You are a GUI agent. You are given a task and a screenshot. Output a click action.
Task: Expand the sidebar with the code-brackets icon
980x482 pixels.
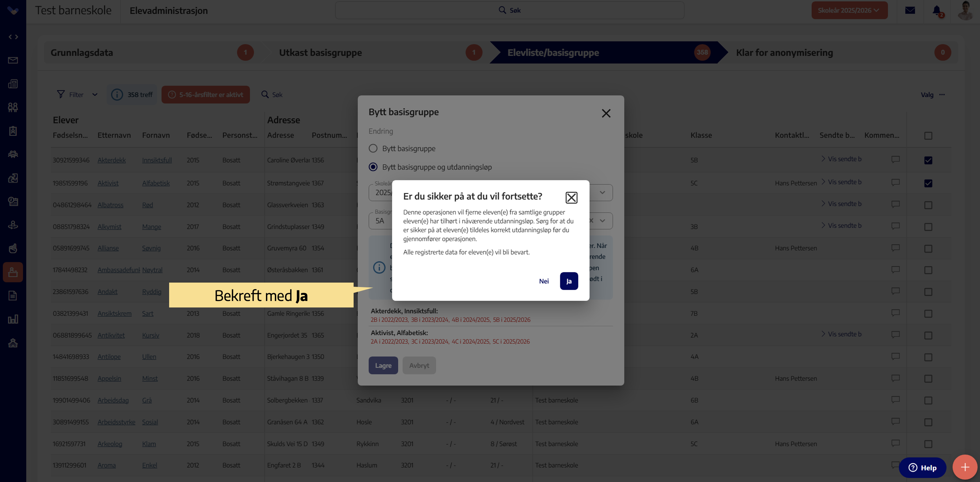[13, 37]
